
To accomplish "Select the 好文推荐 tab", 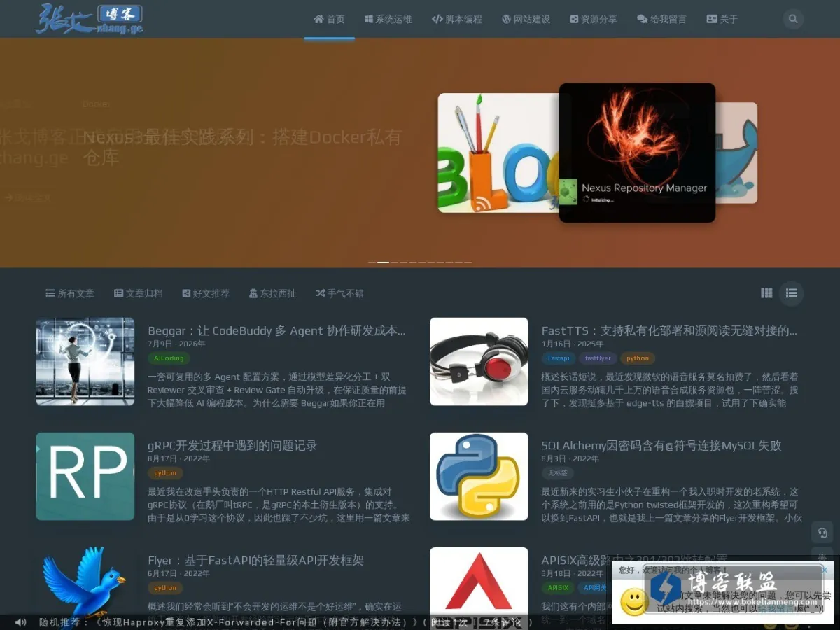I will pos(206,293).
